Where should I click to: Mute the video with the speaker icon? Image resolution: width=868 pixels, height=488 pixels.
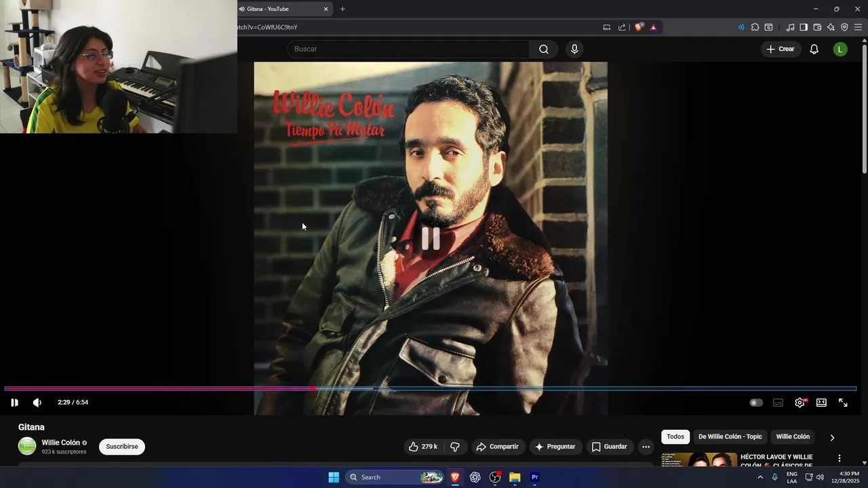(37, 403)
